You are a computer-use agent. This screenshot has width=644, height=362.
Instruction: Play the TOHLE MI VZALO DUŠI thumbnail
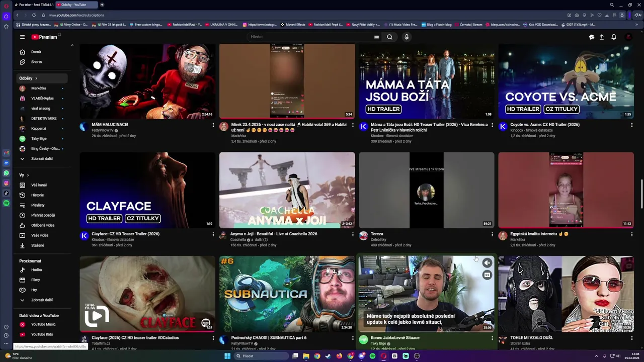pos(566,294)
